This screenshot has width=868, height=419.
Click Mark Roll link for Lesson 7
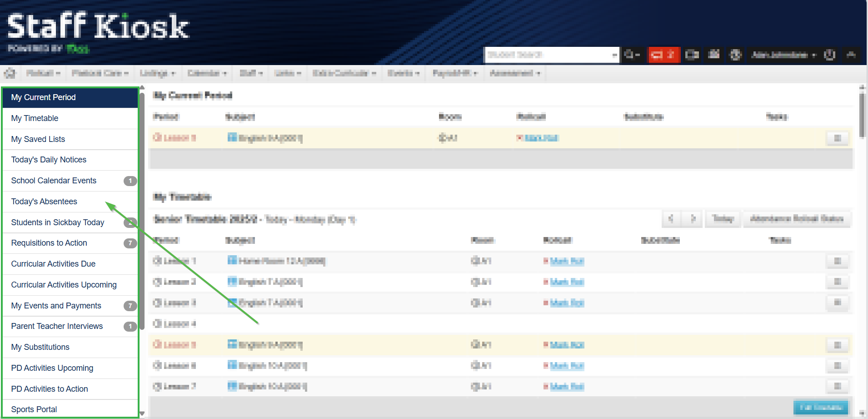(567, 387)
